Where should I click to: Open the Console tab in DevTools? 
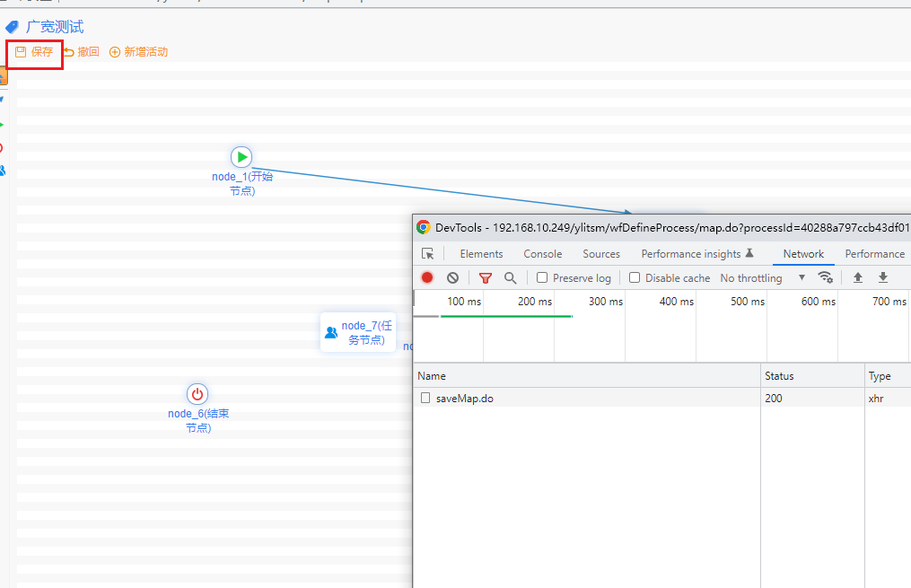(543, 254)
